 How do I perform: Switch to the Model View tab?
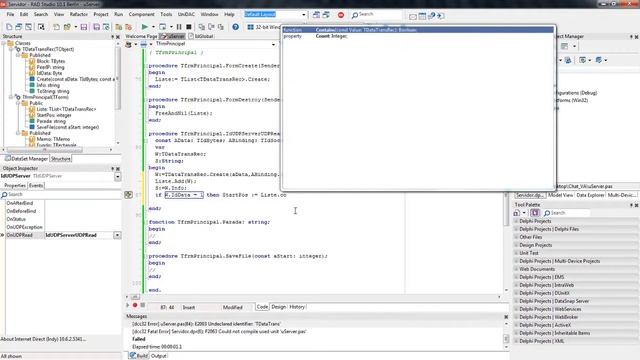pos(560,196)
